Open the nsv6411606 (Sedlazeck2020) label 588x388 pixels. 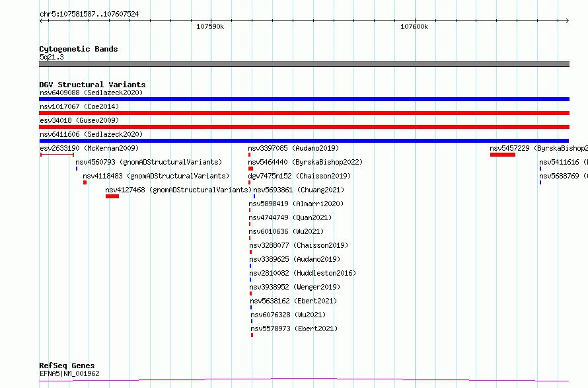(91, 134)
